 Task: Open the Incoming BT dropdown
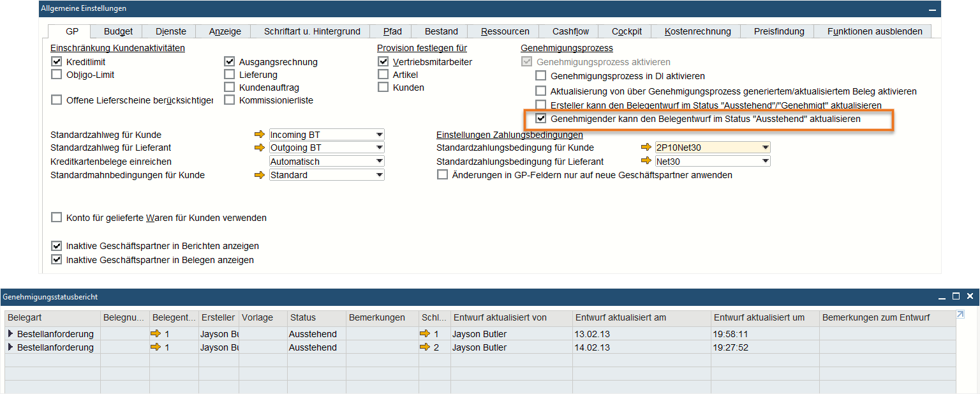(x=380, y=134)
